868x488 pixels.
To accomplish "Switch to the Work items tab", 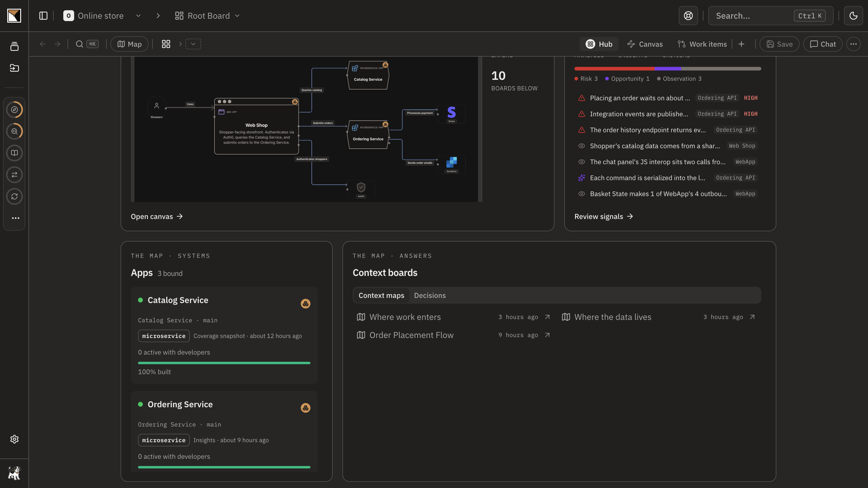I will tap(702, 44).
